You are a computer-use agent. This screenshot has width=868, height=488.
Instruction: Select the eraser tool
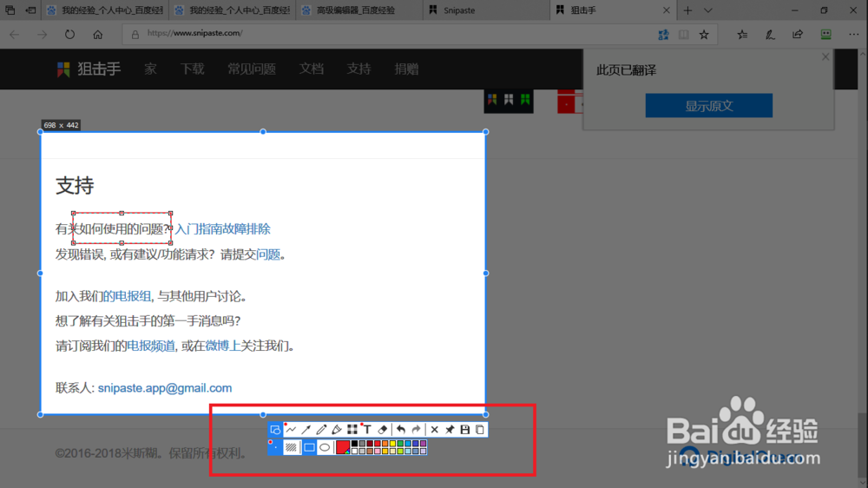pyautogui.click(x=383, y=430)
